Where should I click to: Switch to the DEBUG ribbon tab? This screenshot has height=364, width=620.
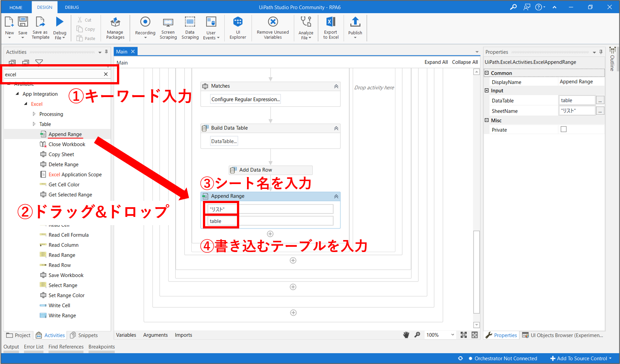(72, 7)
